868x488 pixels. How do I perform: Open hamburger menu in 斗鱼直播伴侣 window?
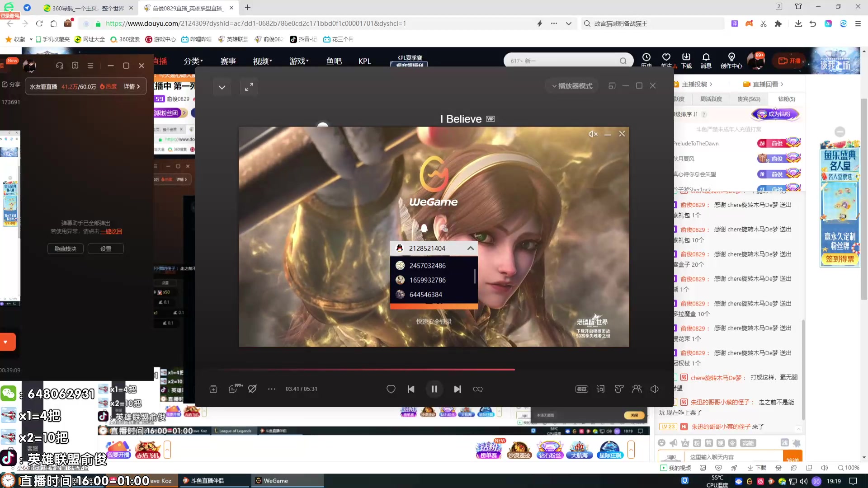(90, 66)
